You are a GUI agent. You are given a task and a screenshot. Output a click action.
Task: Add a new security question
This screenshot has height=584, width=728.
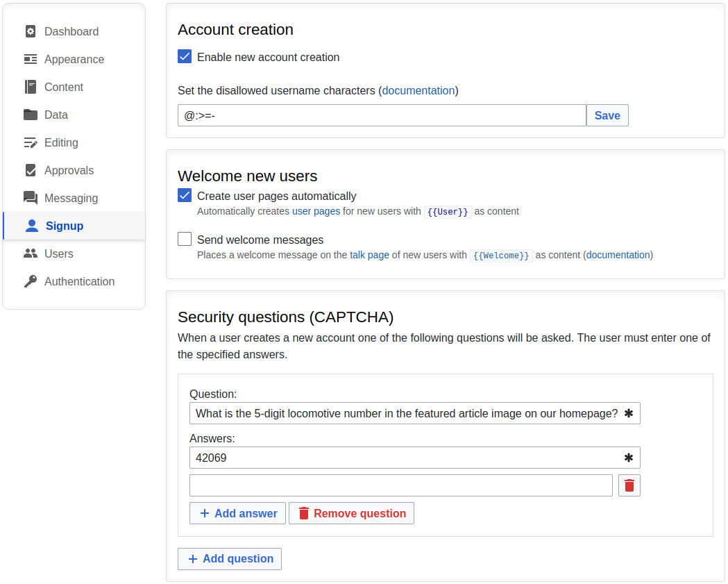pyautogui.click(x=230, y=558)
